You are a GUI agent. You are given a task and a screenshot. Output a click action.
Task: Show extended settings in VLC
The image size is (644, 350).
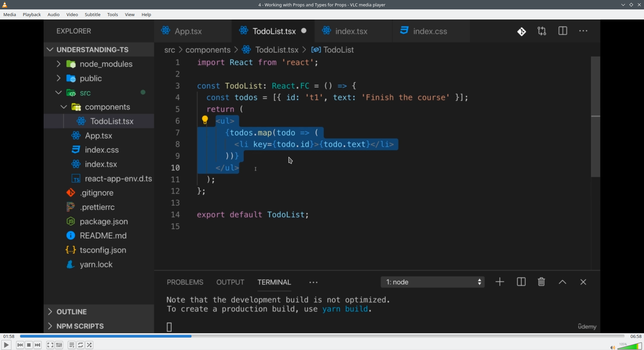coord(59,345)
